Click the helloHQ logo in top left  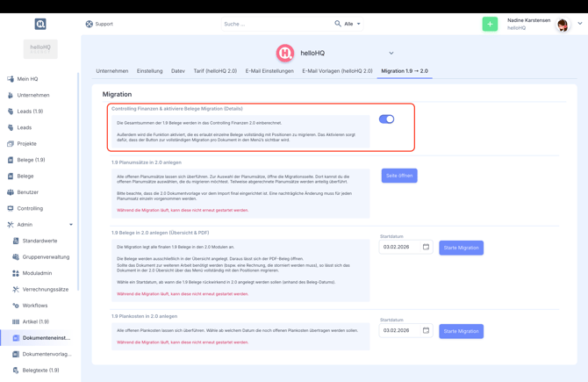[x=40, y=24]
